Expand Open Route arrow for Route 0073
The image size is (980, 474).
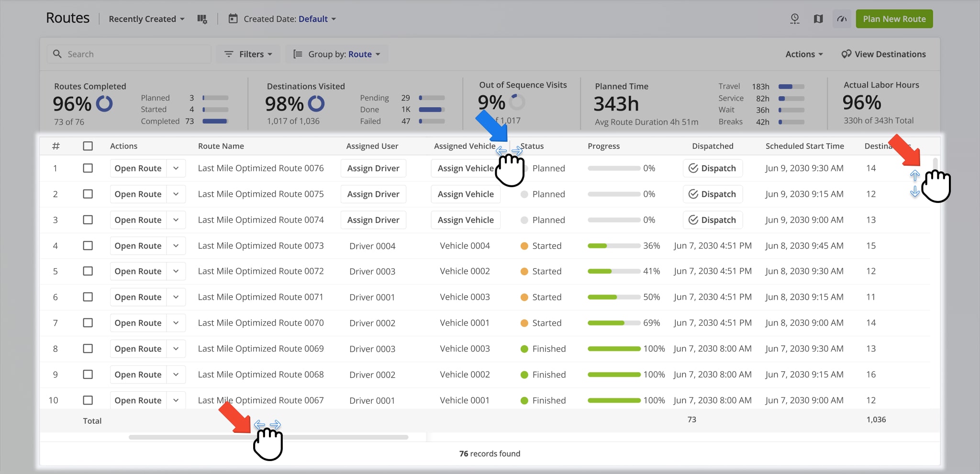point(176,246)
